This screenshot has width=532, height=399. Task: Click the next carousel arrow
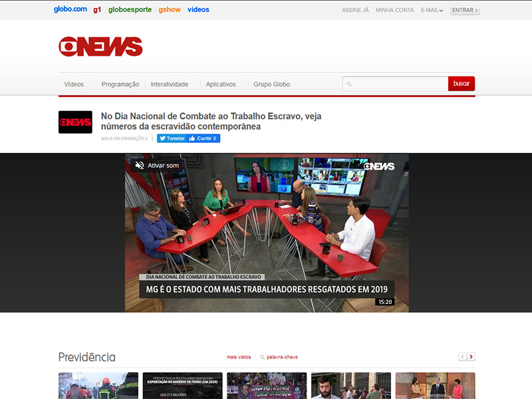click(471, 356)
